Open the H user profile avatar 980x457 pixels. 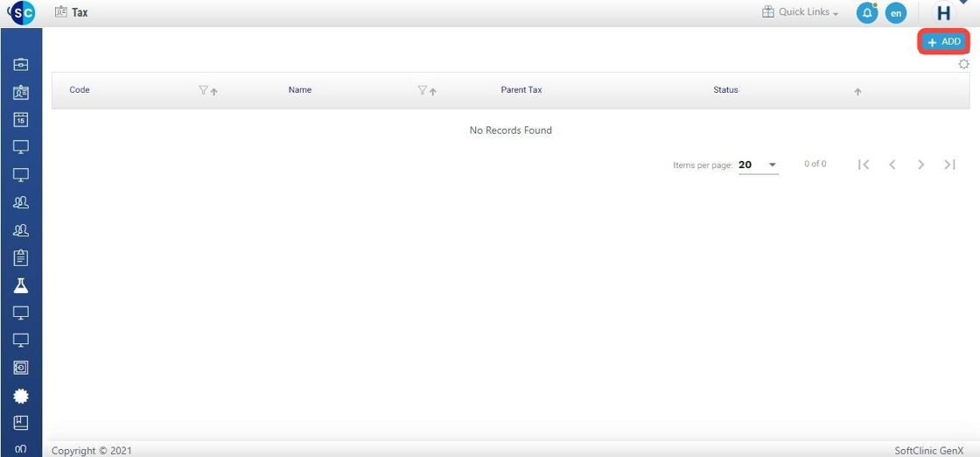pos(943,13)
